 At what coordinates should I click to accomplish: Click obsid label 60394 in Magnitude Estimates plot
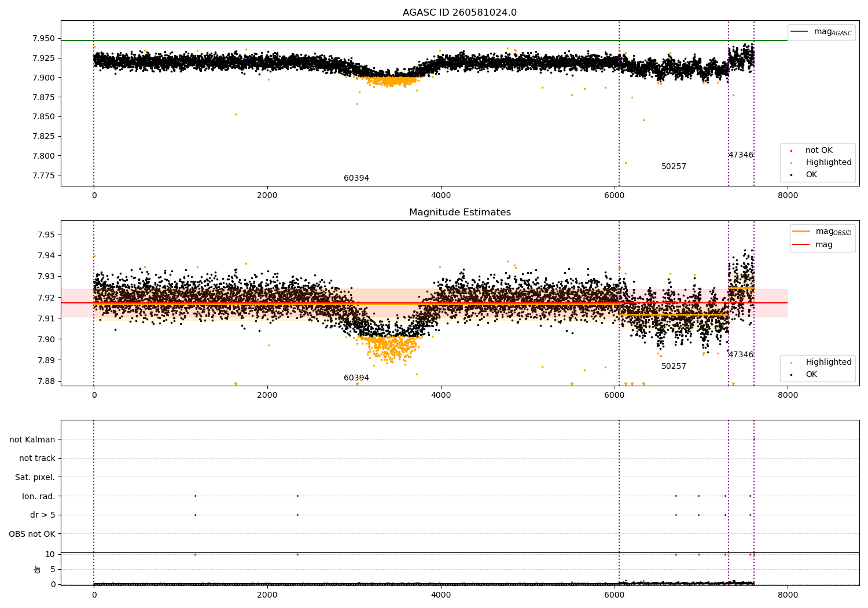[x=356, y=378]
